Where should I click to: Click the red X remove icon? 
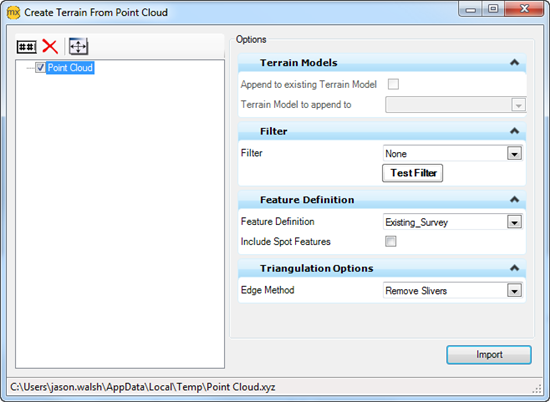[x=50, y=46]
